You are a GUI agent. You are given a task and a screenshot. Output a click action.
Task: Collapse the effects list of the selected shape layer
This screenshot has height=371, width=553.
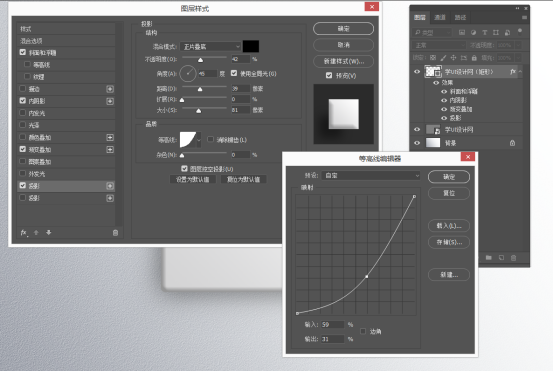click(520, 72)
